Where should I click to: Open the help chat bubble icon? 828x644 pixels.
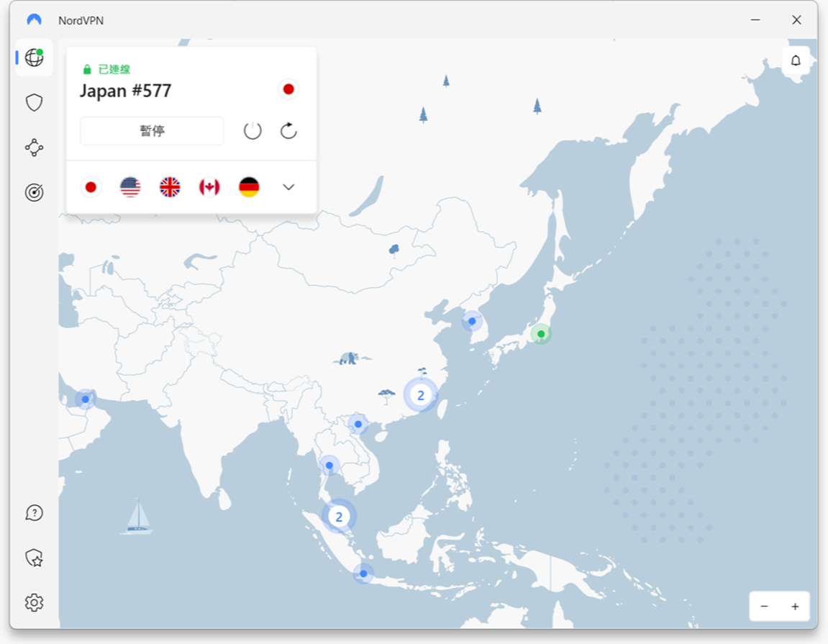[34, 512]
